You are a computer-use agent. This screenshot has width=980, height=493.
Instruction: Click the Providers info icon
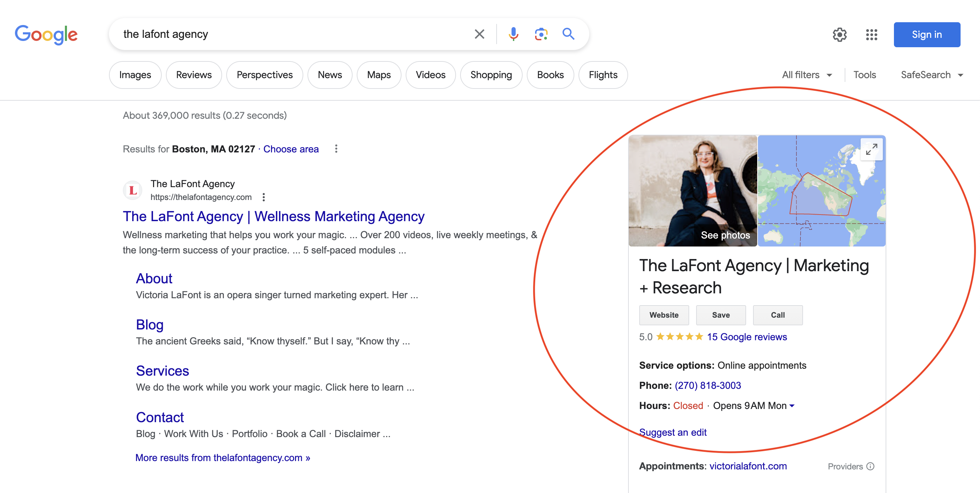[870, 466]
